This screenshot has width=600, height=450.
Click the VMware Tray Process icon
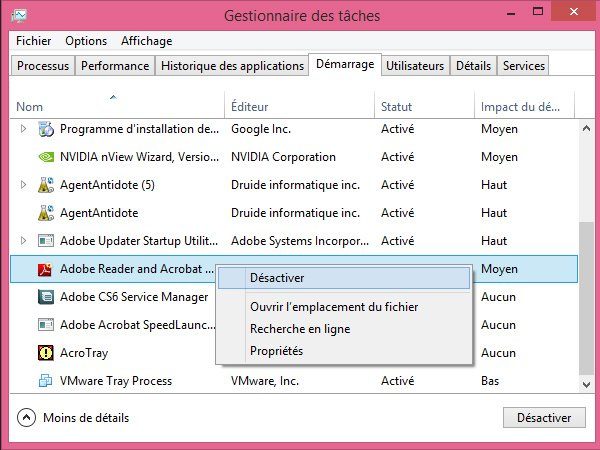pos(46,381)
